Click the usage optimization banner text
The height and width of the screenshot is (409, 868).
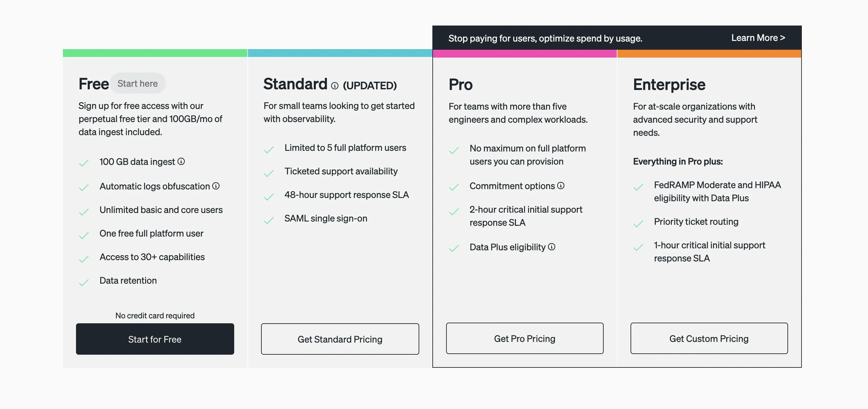546,38
